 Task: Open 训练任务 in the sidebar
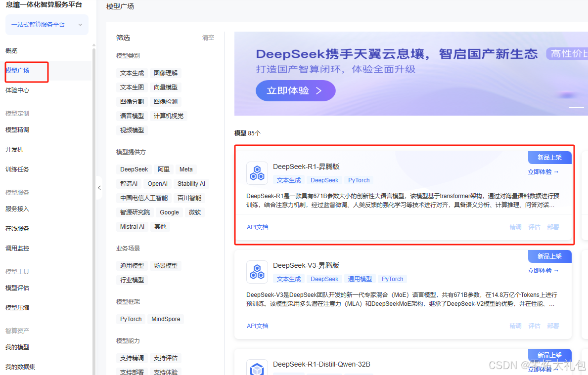click(17, 169)
